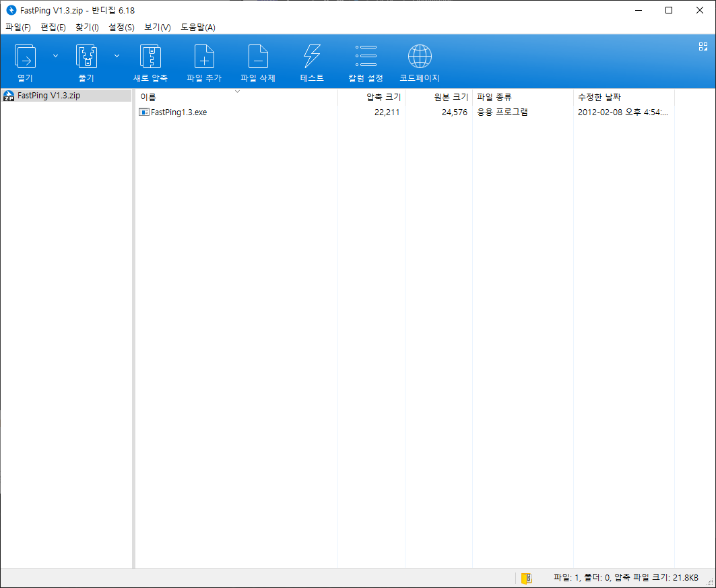716x588 pixels.
Task: Click the 원본 크기 column header
Action: coord(451,96)
